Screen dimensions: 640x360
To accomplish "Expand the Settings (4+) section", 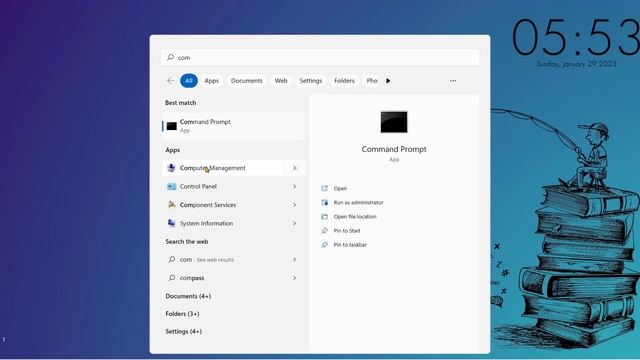I will [184, 331].
